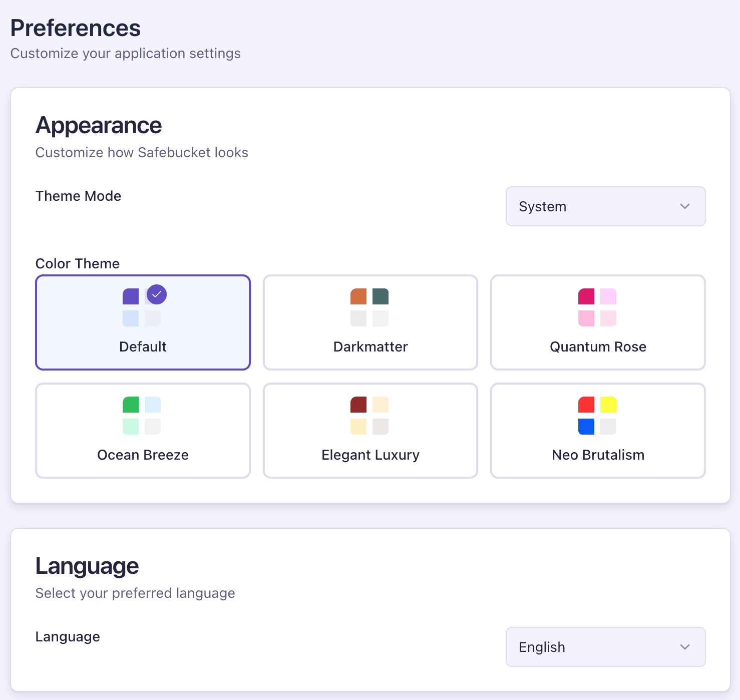Apply the Elegant Luxury theme
Screen dimensions: 740x700
(x=370, y=430)
